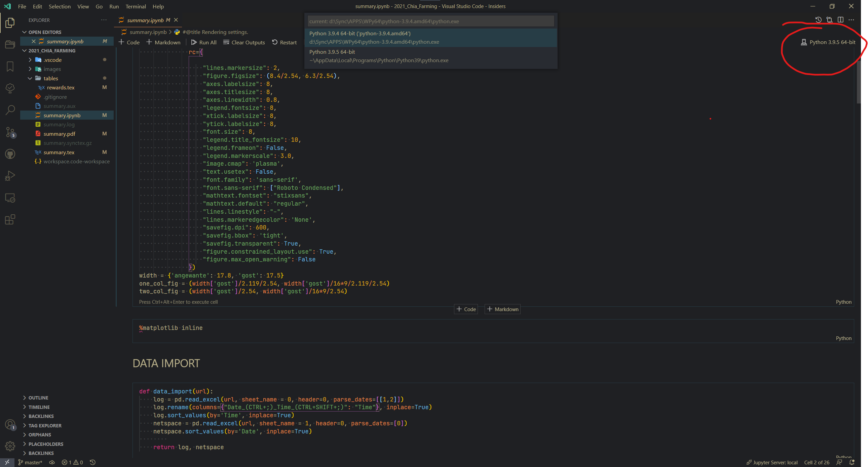Open the Extensions view in the activity bar
The image size is (868, 467).
click(10, 219)
